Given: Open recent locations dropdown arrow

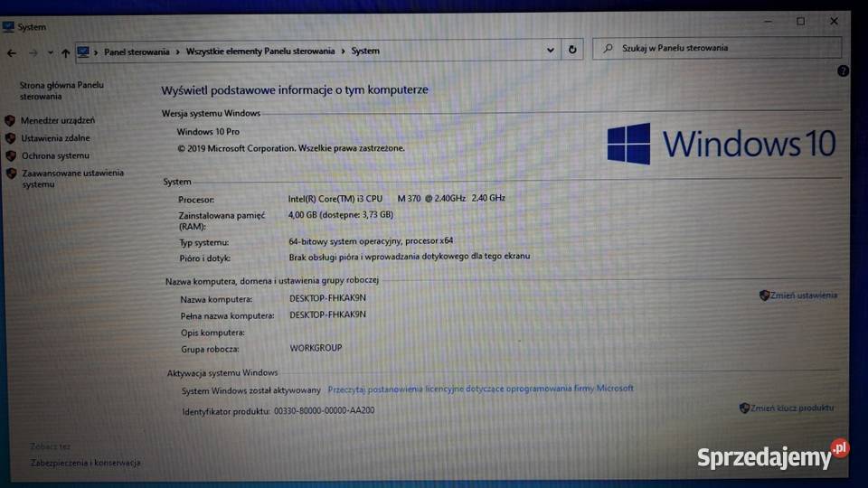Looking at the screenshot, I should [x=51, y=53].
